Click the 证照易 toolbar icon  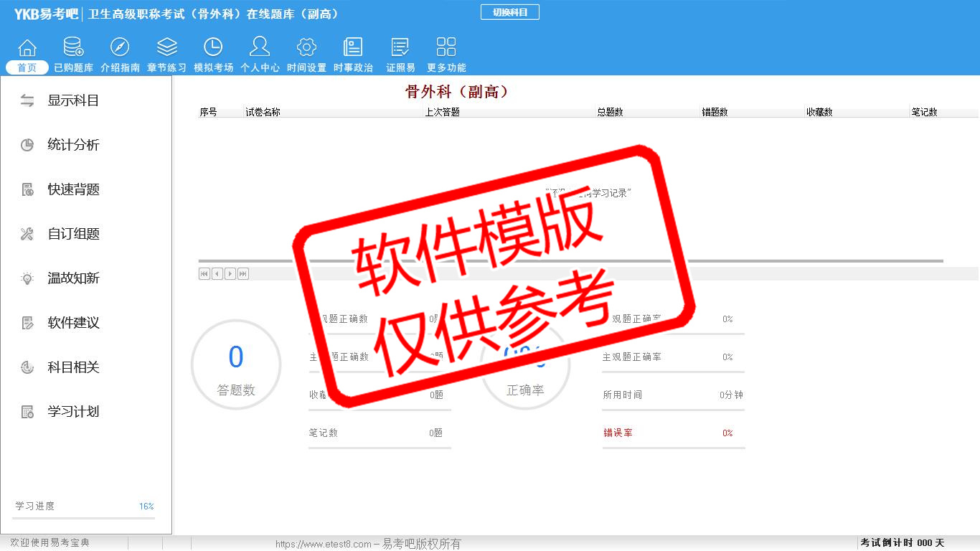(x=400, y=48)
